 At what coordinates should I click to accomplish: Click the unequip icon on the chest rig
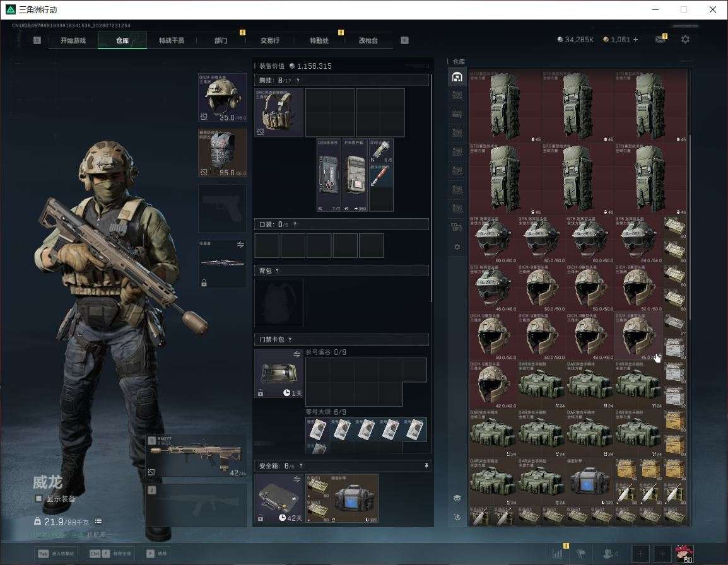point(261,132)
